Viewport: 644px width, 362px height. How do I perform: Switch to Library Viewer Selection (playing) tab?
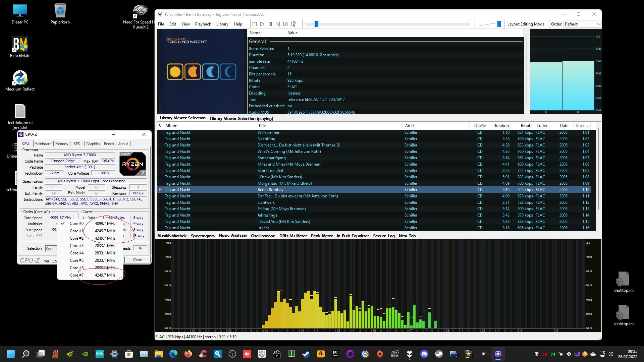(x=241, y=119)
